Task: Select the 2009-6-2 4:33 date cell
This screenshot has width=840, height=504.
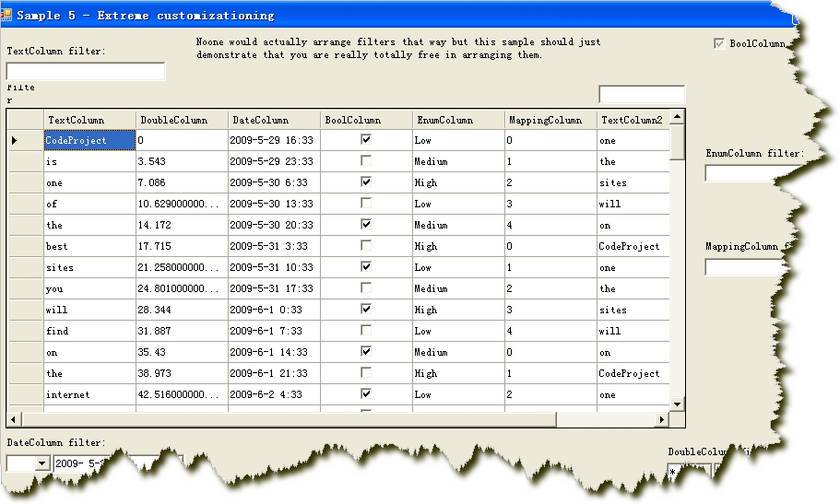Action: click(x=274, y=394)
